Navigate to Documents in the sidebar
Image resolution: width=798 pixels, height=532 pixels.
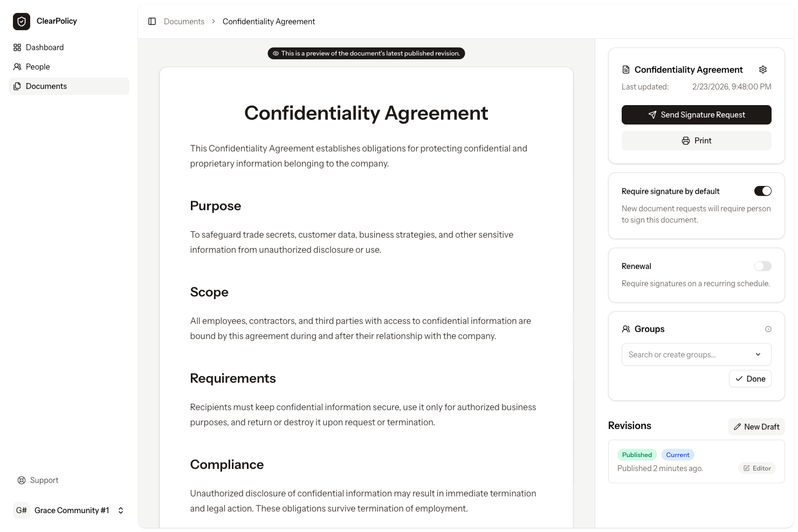click(x=46, y=86)
